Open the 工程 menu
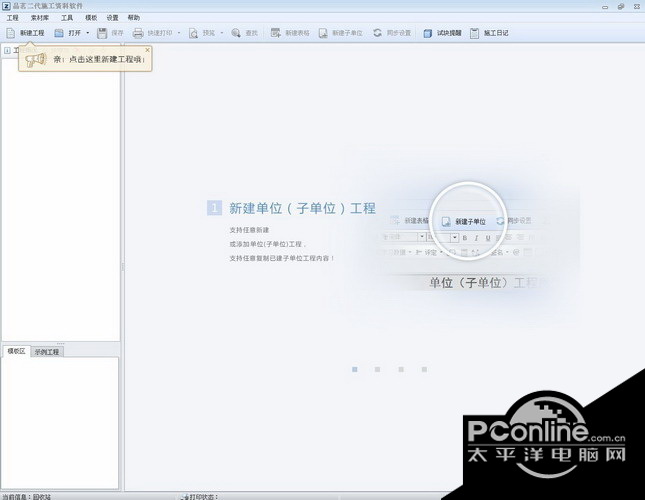This screenshot has width=645, height=500. (x=13, y=18)
